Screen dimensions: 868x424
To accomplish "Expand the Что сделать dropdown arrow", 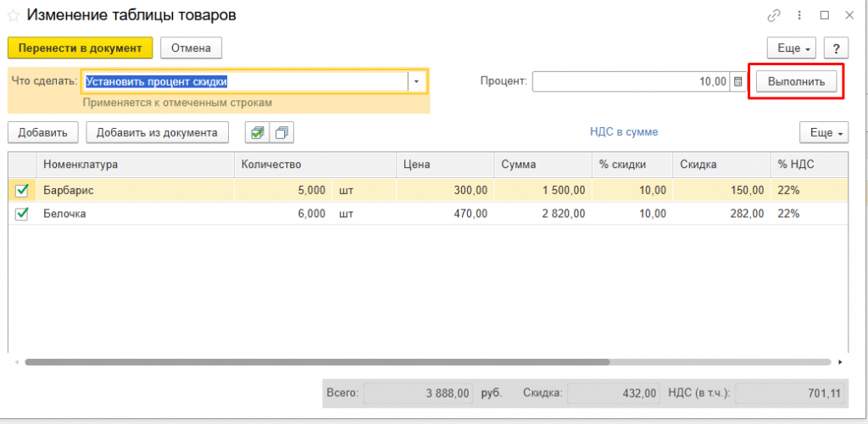I will [x=417, y=82].
